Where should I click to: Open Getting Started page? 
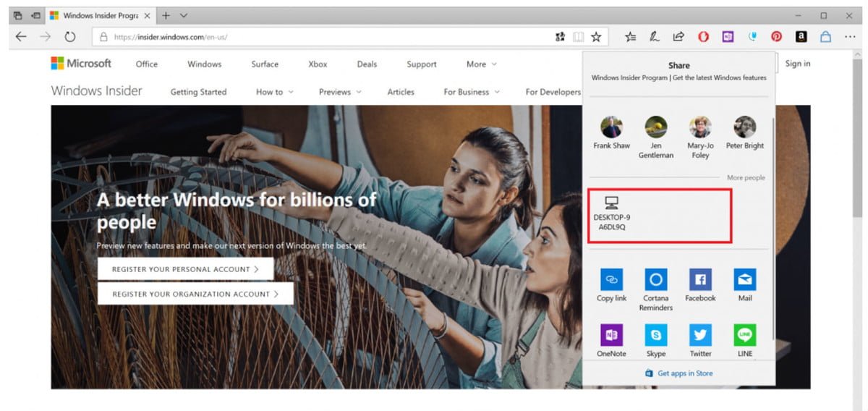coord(198,92)
